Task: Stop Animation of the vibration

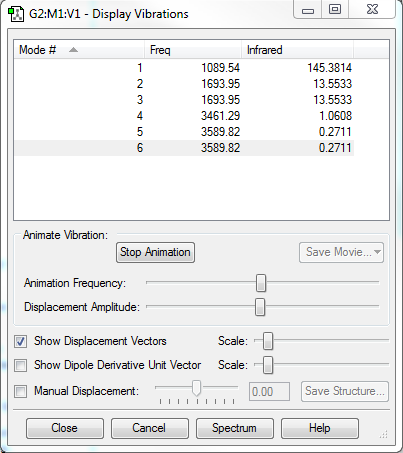Action: tap(155, 252)
